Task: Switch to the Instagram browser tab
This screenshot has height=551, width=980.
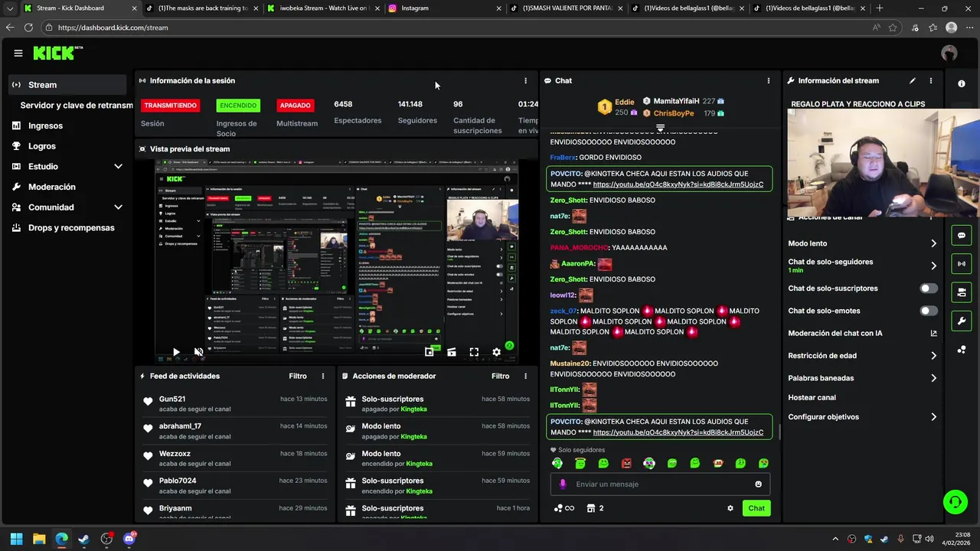Action: click(x=444, y=8)
